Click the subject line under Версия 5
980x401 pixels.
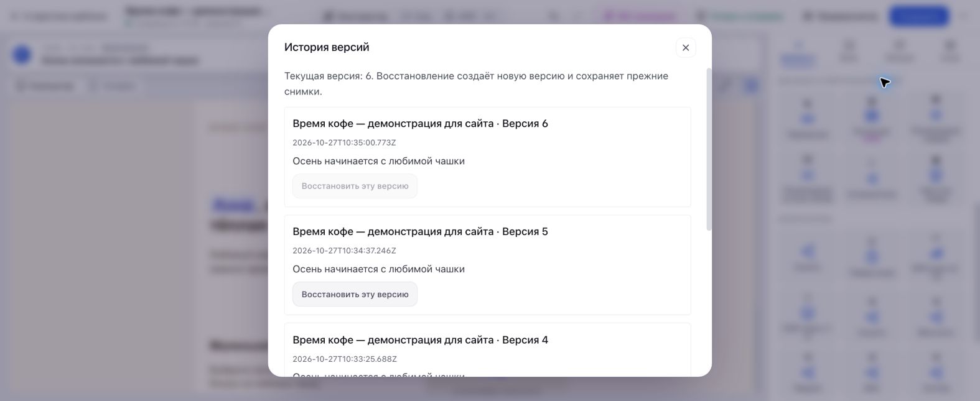(378, 269)
